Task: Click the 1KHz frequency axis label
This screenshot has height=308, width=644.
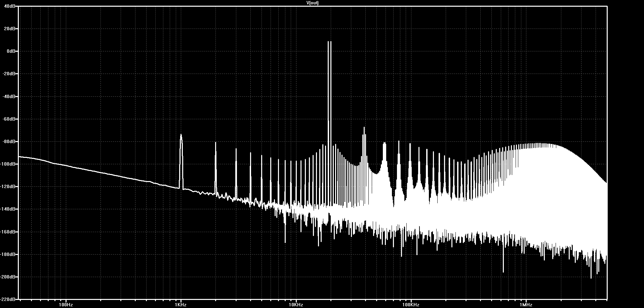Action: pyautogui.click(x=181, y=305)
